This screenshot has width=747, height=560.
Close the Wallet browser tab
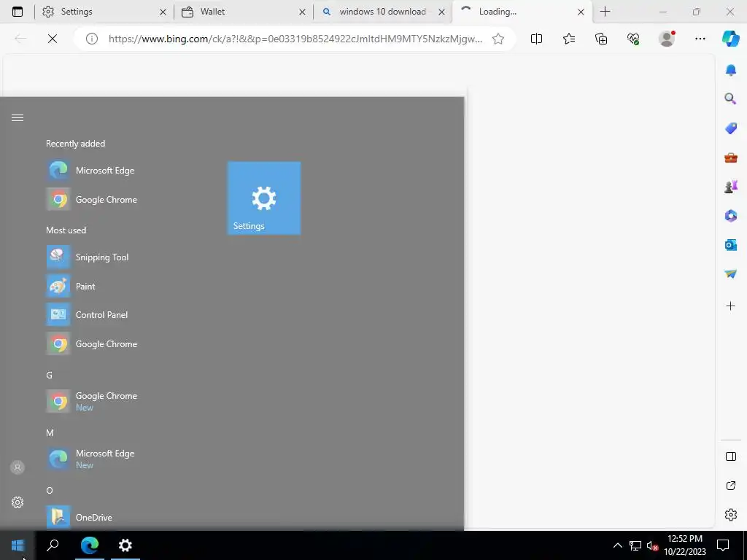(302, 12)
